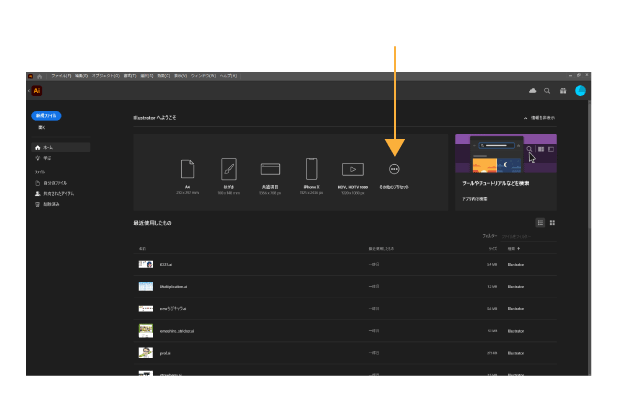Click the 開く (Open) button in sidebar
This screenshot has height=420, width=620.
click(x=42, y=128)
